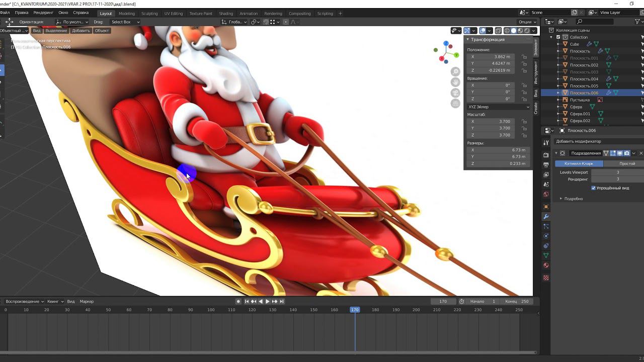Open the Texture properties checker icon

click(546, 278)
